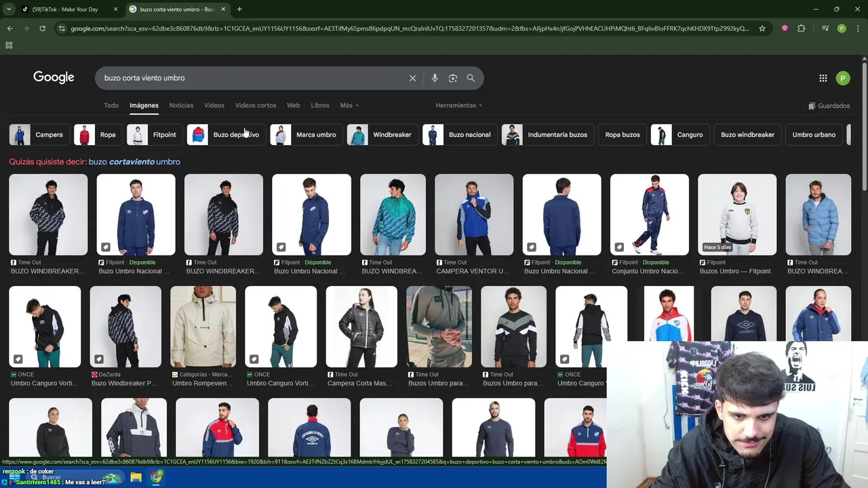Image resolution: width=868 pixels, height=488 pixels.
Task: Filter results by Ropa buzos chip
Action: 622,135
